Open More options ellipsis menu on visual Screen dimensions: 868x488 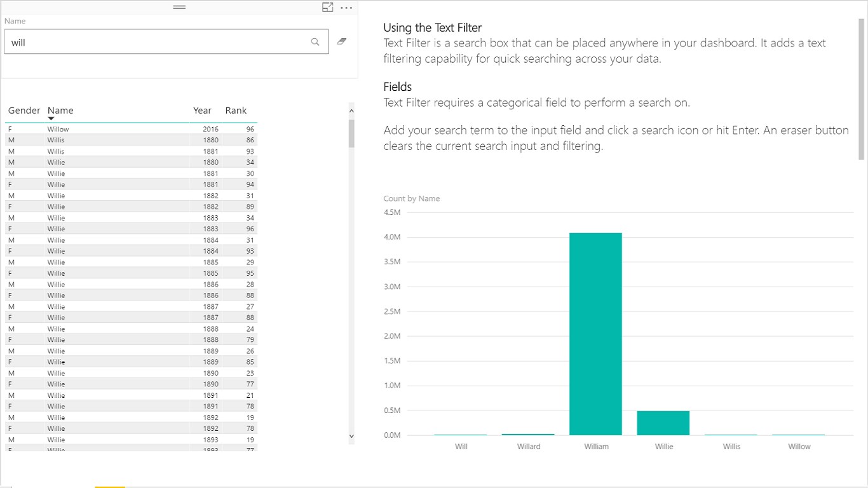[x=346, y=8]
